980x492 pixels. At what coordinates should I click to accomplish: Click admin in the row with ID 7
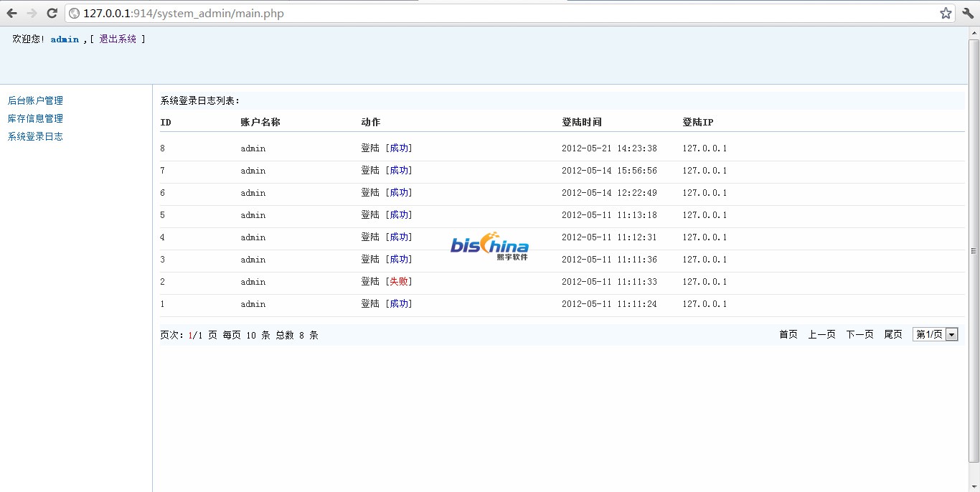click(x=253, y=171)
